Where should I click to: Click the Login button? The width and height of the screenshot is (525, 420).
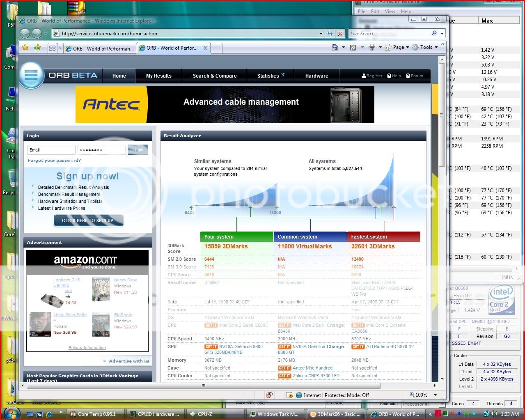click(x=138, y=150)
